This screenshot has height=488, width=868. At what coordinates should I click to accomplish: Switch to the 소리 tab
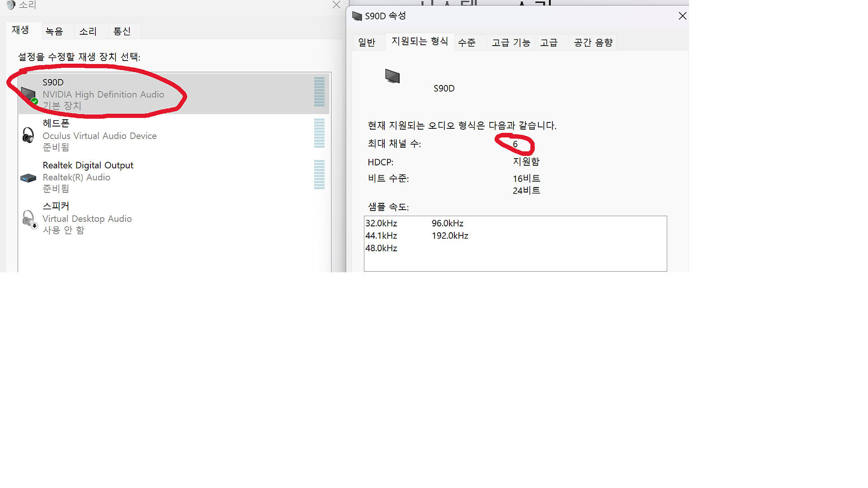[88, 31]
